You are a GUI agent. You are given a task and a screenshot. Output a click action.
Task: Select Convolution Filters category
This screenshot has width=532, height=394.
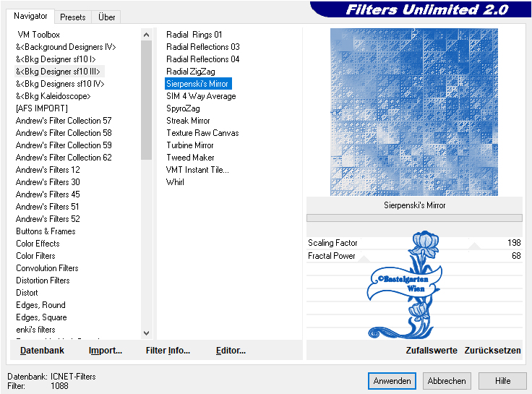(47, 267)
